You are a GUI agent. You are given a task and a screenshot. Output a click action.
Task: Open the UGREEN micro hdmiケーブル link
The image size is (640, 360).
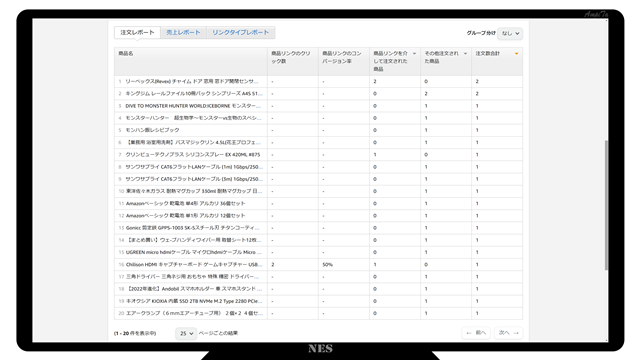click(194, 252)
